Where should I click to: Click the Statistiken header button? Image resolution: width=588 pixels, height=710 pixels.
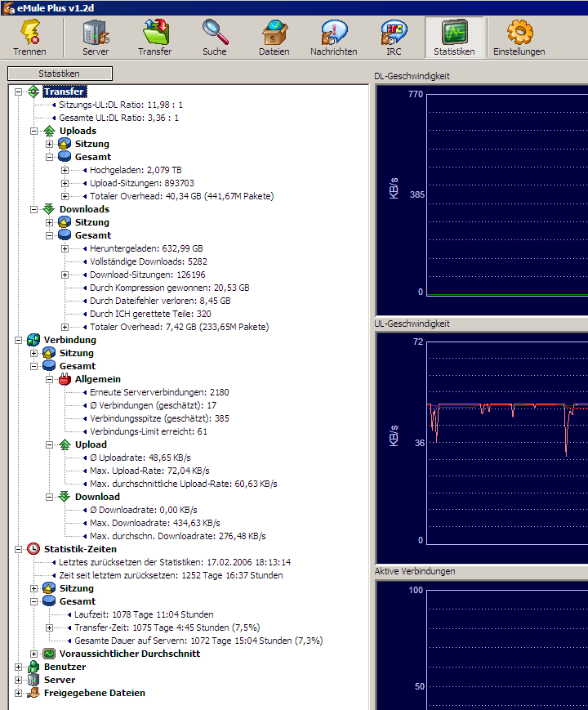point(60,74)
